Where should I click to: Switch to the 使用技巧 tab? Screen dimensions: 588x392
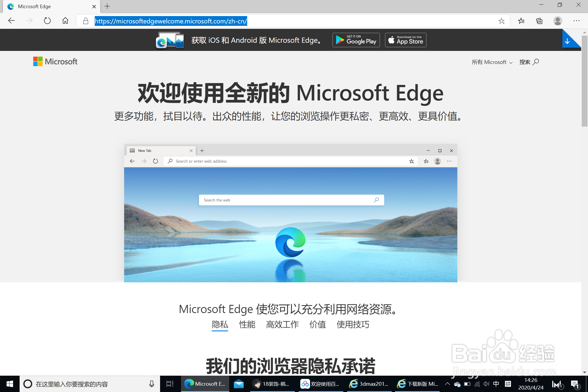coord(353,324)
